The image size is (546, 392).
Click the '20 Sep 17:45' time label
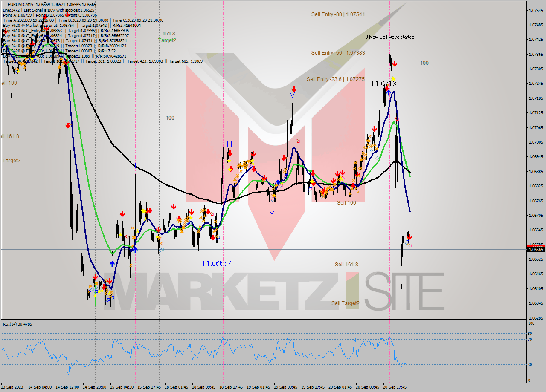[395, 387]
